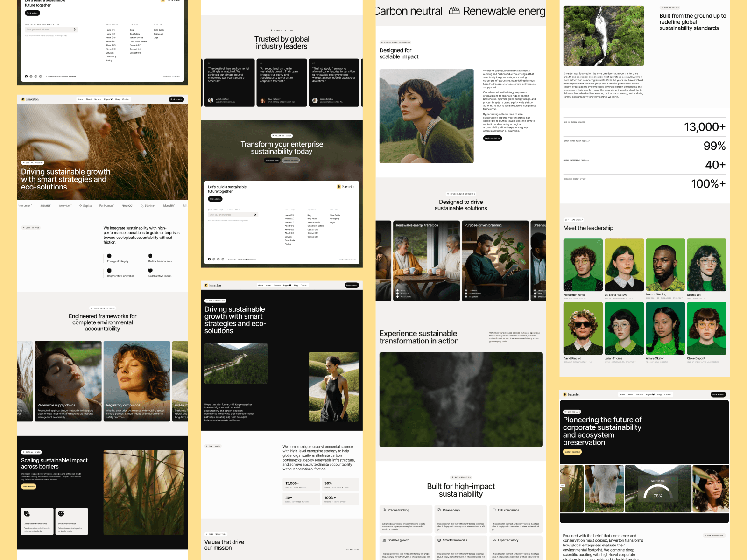Image resolution: width=747 pixels, height=560 pixels.
Task: Open the Pages dropdown in the grass-photo page header
Action: [x=108, y=99]
